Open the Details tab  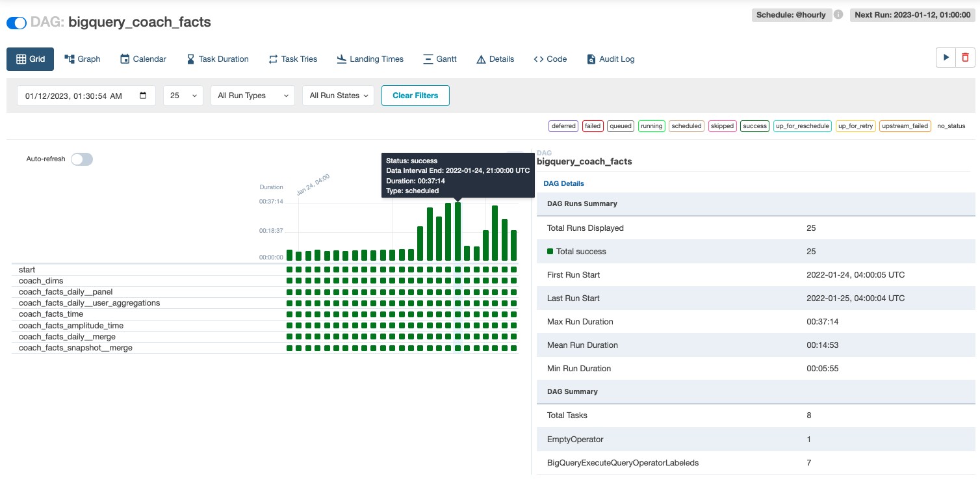495,59
